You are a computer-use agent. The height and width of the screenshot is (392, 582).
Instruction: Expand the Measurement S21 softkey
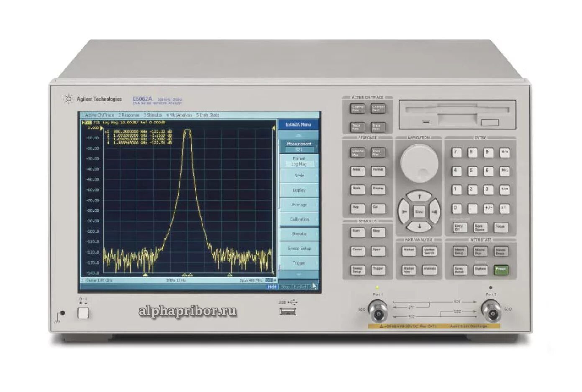point(299,146)
